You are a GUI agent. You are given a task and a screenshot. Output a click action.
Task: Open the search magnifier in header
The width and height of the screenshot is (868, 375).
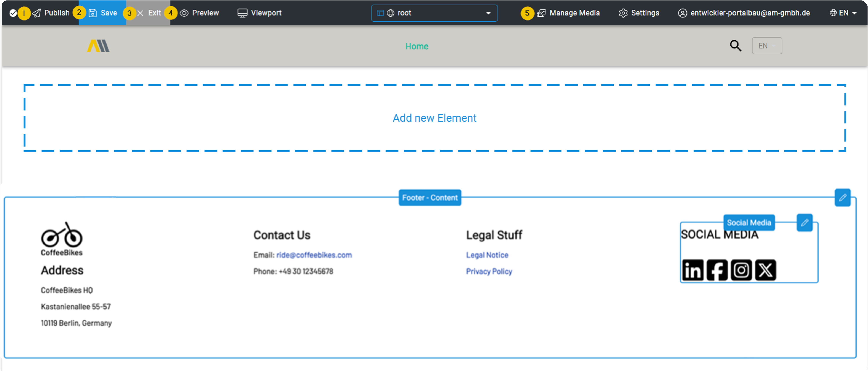(x=735, y=46)
